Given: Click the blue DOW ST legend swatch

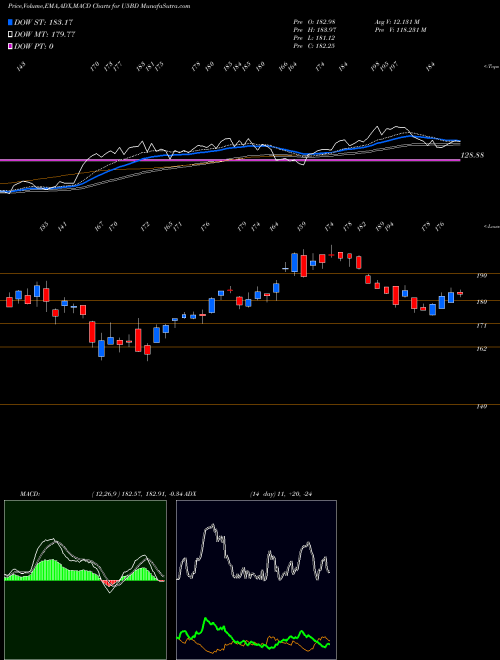Looking at the screenshot, I should [x=11, y=22].
